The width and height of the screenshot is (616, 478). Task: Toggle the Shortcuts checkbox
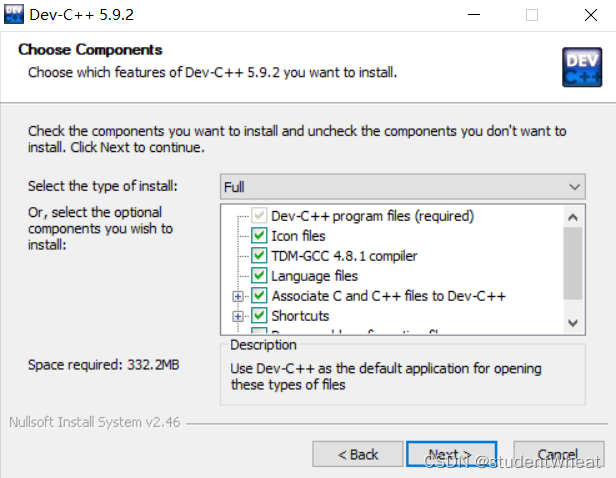(x=259, y=316)
